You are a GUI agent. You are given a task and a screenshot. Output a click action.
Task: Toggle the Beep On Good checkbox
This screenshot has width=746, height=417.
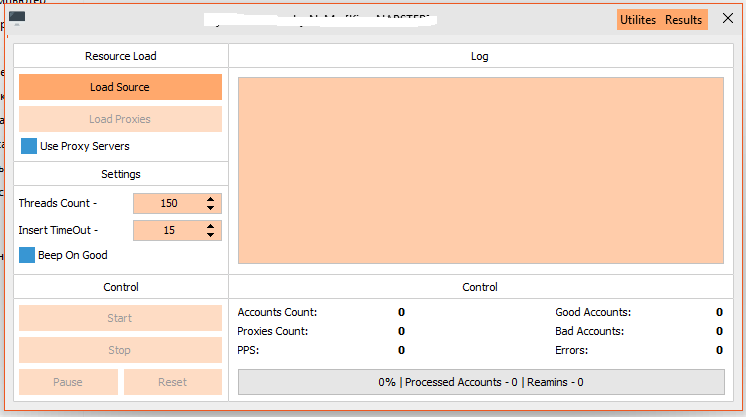tap(28, 255)
